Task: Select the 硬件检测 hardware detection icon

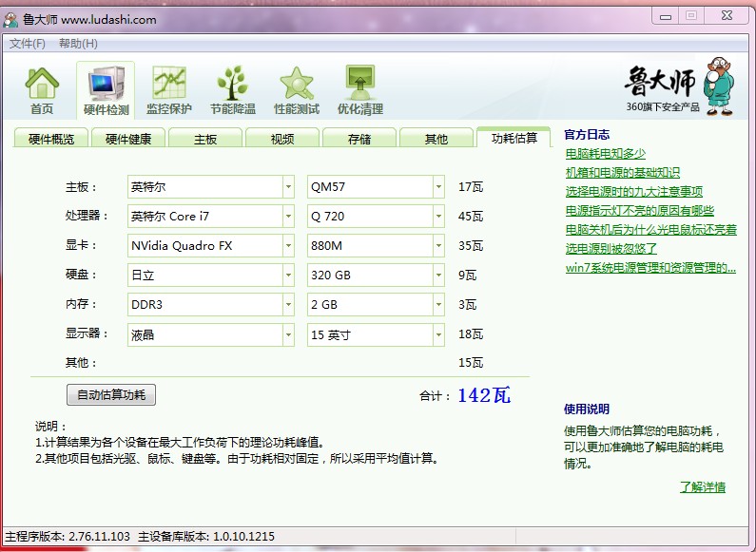Action: tap(107, 90)
